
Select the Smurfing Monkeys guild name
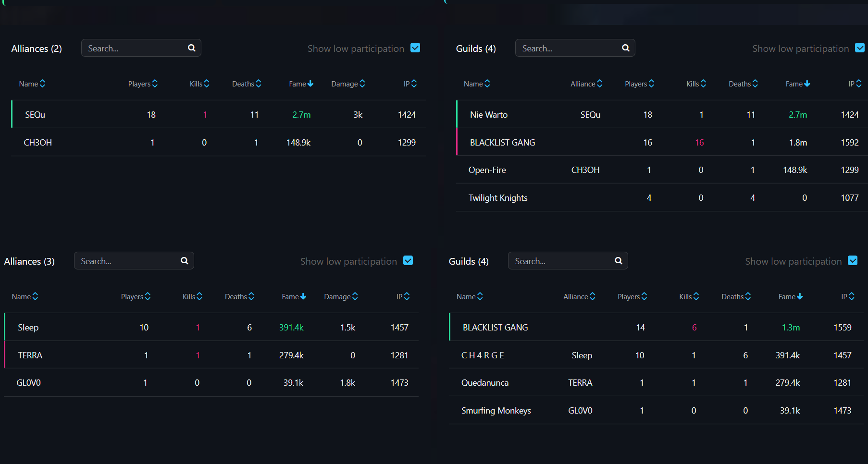496,411
